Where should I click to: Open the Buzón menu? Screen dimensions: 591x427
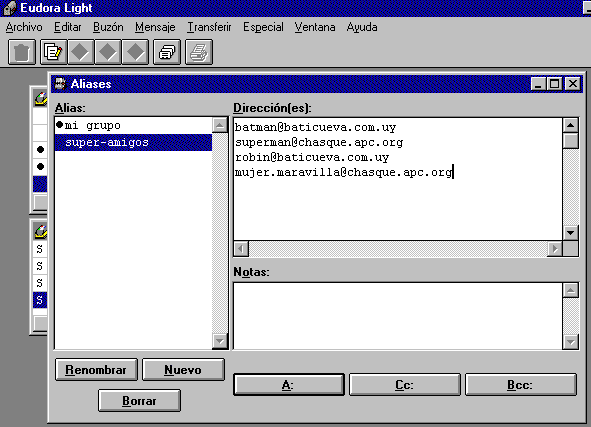point(108,27)
